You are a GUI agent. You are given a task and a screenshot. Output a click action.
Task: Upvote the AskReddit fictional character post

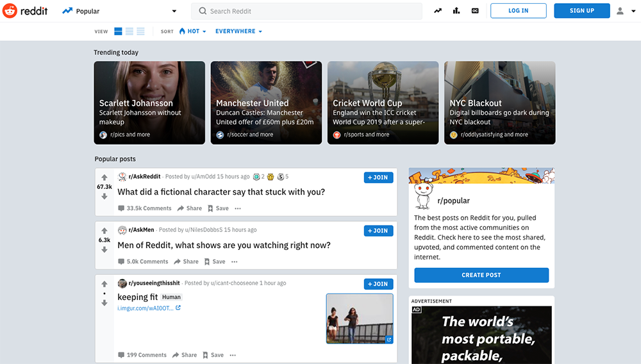click(104, 177)
